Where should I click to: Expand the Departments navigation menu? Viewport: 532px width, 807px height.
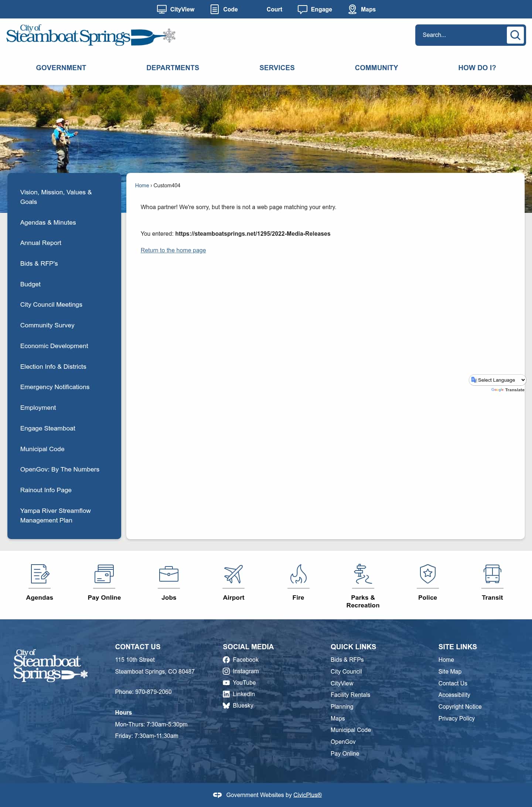tap(173, 68)
